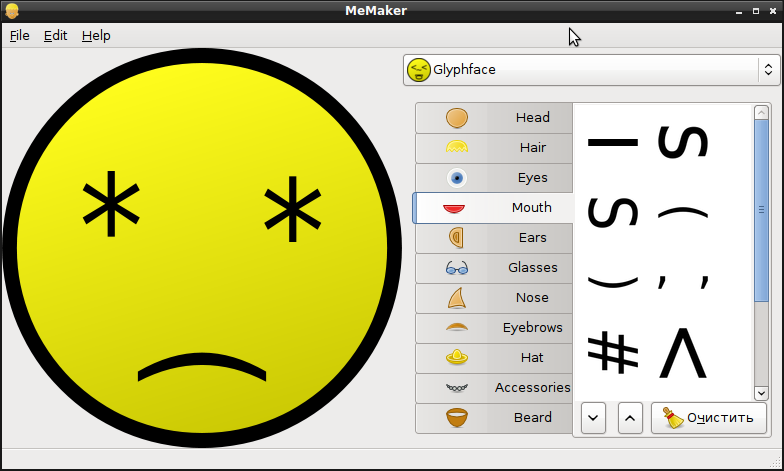The width and height of the screenshot is (784, 471).
Task: Open the Edit menu
Action: pos(55,36)
